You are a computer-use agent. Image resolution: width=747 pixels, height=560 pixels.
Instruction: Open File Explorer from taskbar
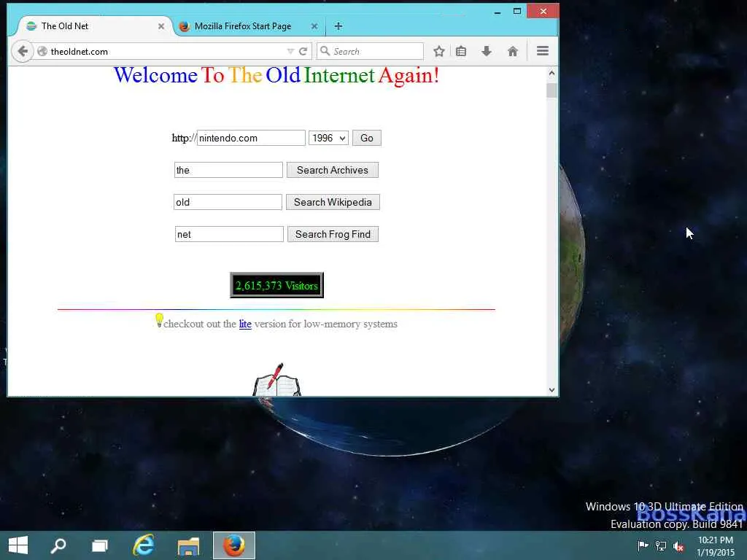[x=188, y=546]
